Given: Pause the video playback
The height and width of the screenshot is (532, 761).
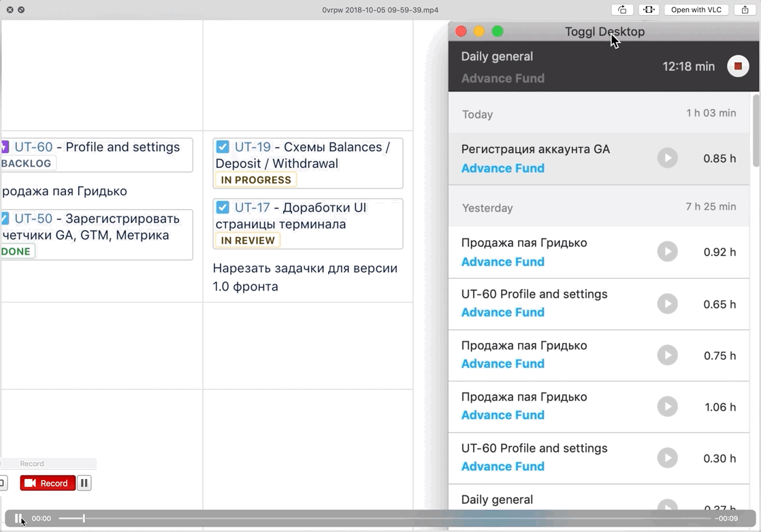Looking at the screenshot, I should click(x=18, y=518).
